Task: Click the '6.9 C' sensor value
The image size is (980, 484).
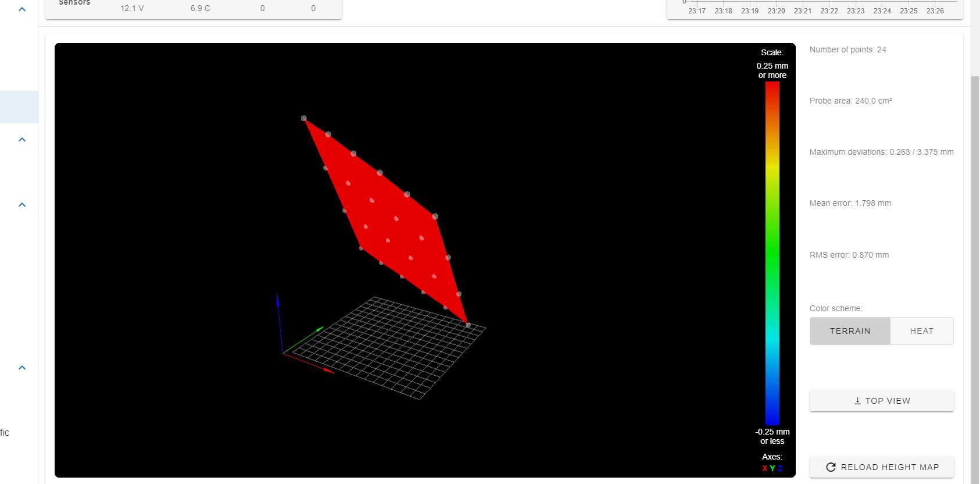Action: point(200,8)
